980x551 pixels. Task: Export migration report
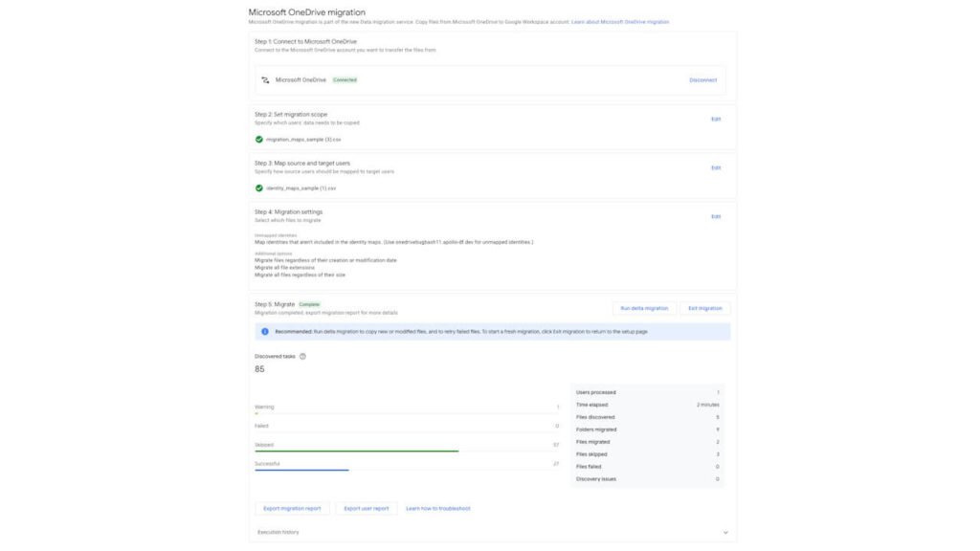pos(292,509)
